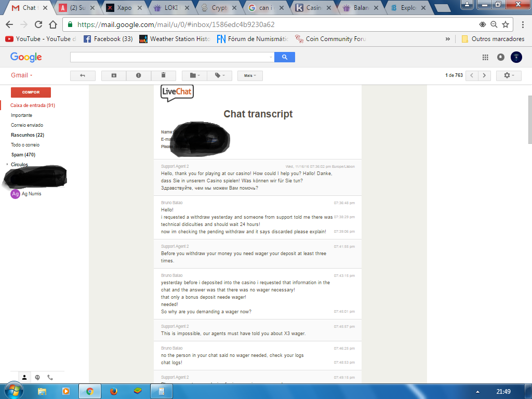Click the browser reload button
The height and width of the screenshot is (399, 532).
pyautogui.click(x=38, y=24)
